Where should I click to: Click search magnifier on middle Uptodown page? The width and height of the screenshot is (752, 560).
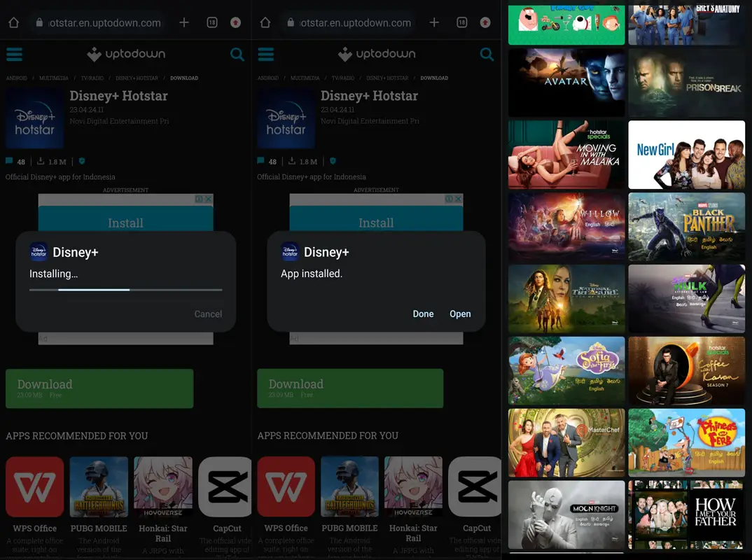[x=487, y=54]
